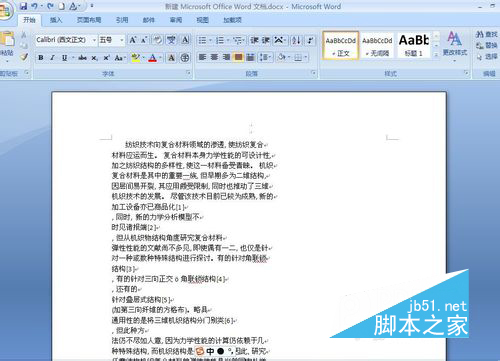Open the Asian Layout tool icon
The width and height of the screenshot is (500, 361).
[279, 40]
